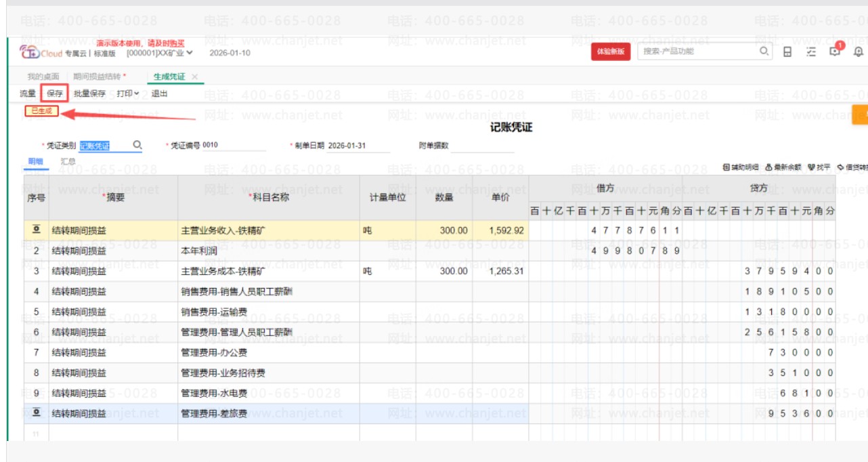Click the date 2026-01-10 in the header

coord(230,53)
